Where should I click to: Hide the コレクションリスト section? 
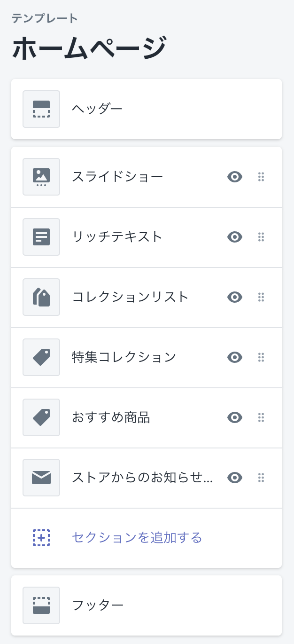pyautogui.click(x=235, y=297)
